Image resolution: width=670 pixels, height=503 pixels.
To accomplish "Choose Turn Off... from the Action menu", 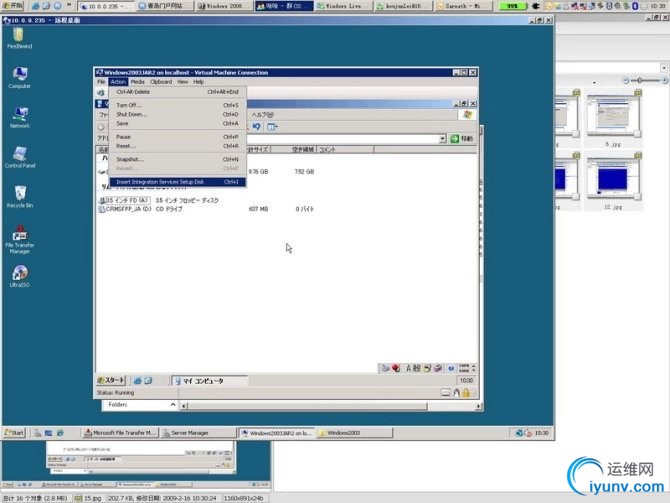I will point(178,105).
